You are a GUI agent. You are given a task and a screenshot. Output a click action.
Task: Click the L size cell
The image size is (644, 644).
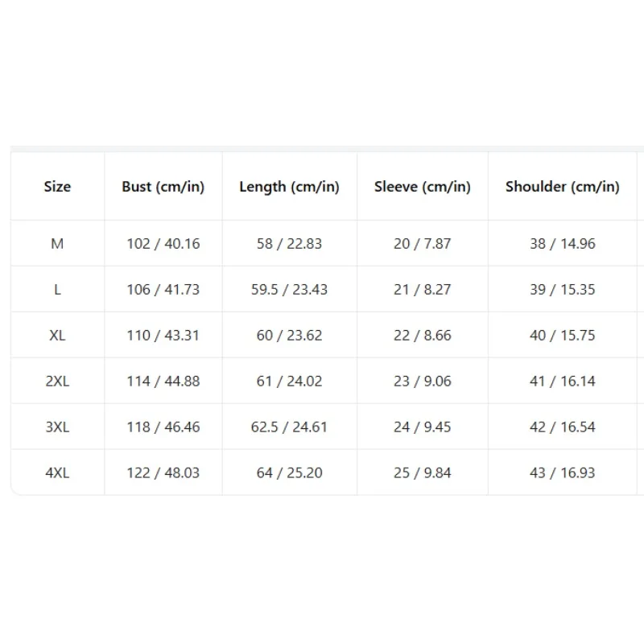click(57, 290)
